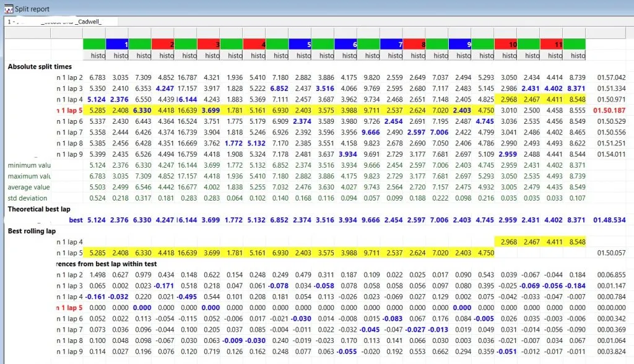Click difference value -0.083 in lap 6 row
Image resolution: width=634 pixels, height=364 pixels.
point(392,319)
